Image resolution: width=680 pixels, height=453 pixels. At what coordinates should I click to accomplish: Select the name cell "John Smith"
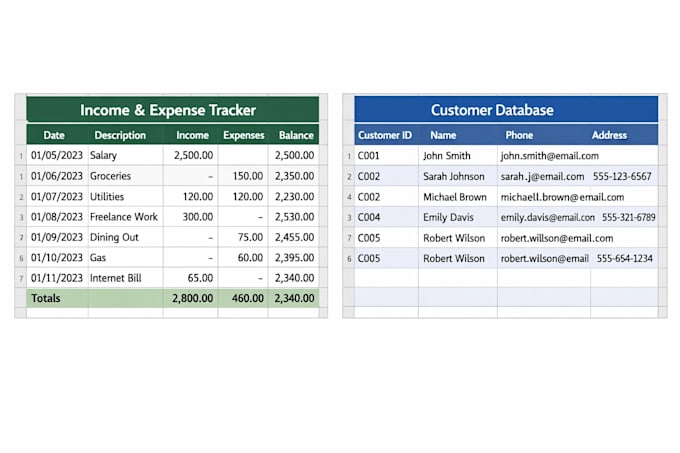point(447,156)
